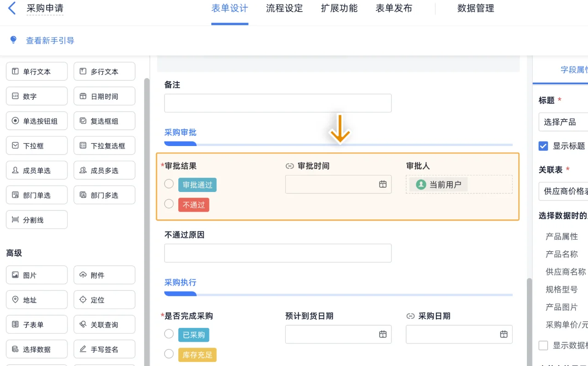Click inside the 备注 text input
The height and width of the screenshot is (366, 588).
(277, 103)
